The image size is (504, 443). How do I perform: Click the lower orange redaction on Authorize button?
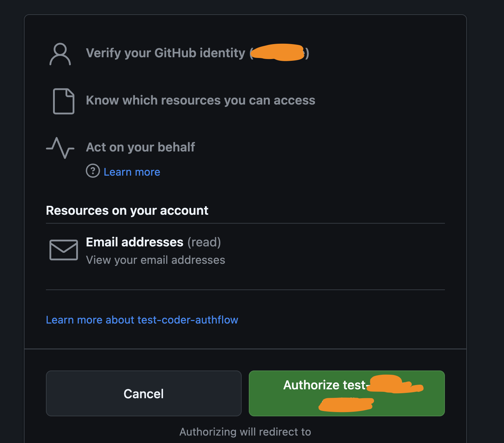(x=346, y=404)
